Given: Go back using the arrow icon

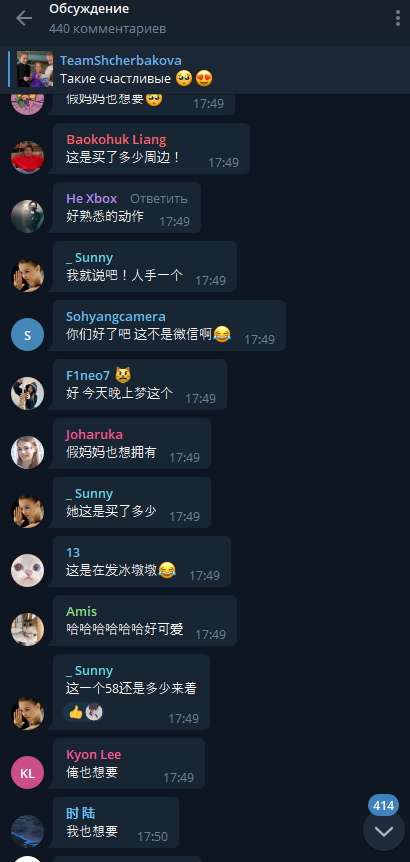Looking at the screenshot, I should [24, 18].
